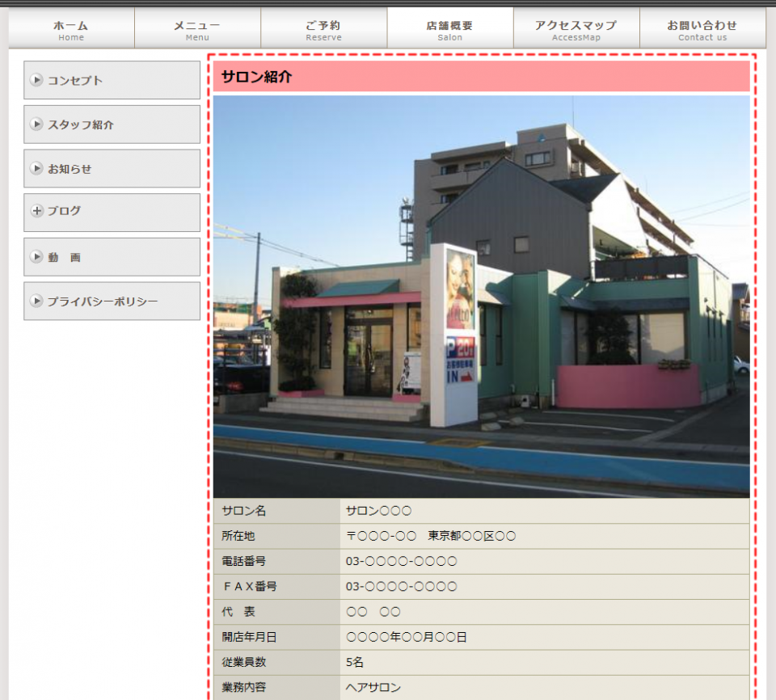Open the ホーム Home navigation tab

pos(71,29)
